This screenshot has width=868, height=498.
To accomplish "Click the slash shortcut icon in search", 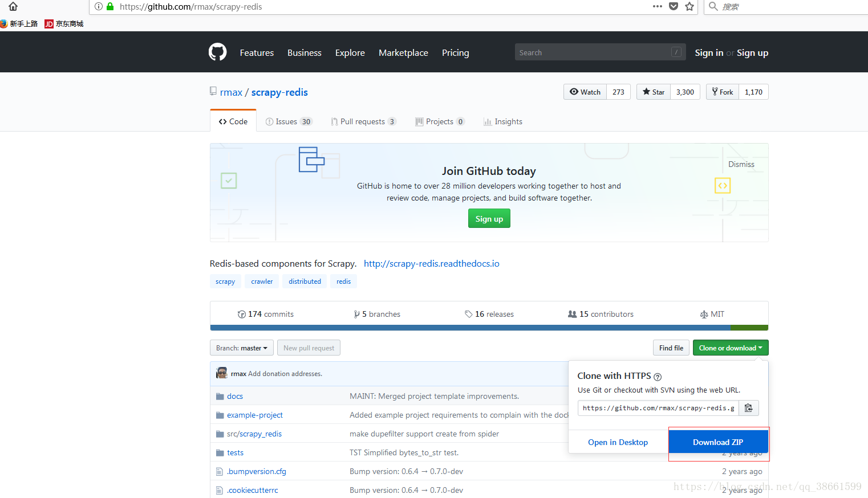I will 676,52.
